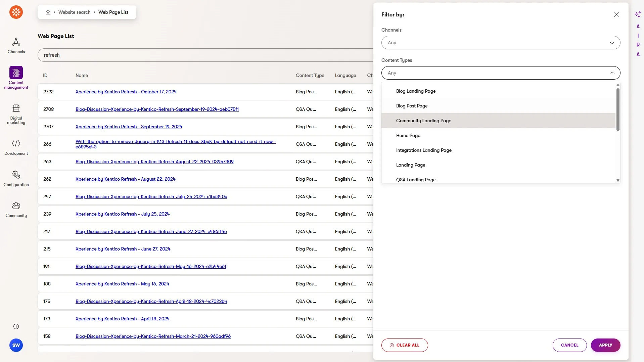This screenshot has width=644, height=362.
Task: Click the ID cell 158
Action: (x=47, y=336)
